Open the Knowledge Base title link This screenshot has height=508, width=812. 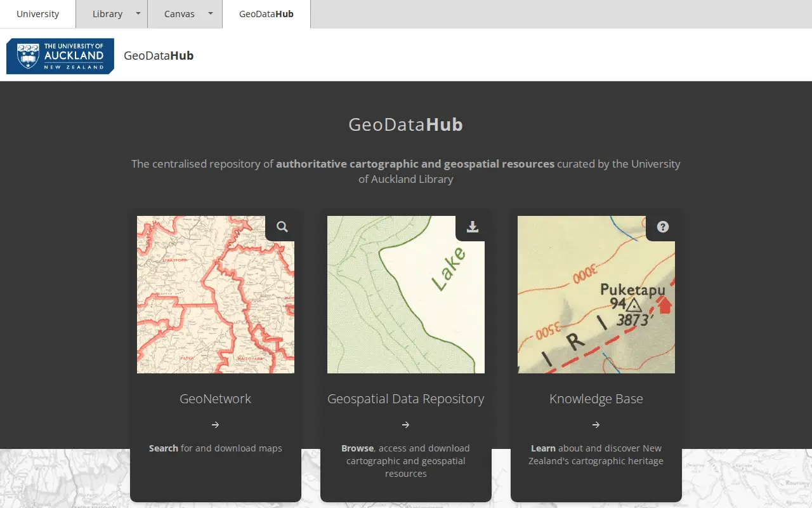click(596, 399)
